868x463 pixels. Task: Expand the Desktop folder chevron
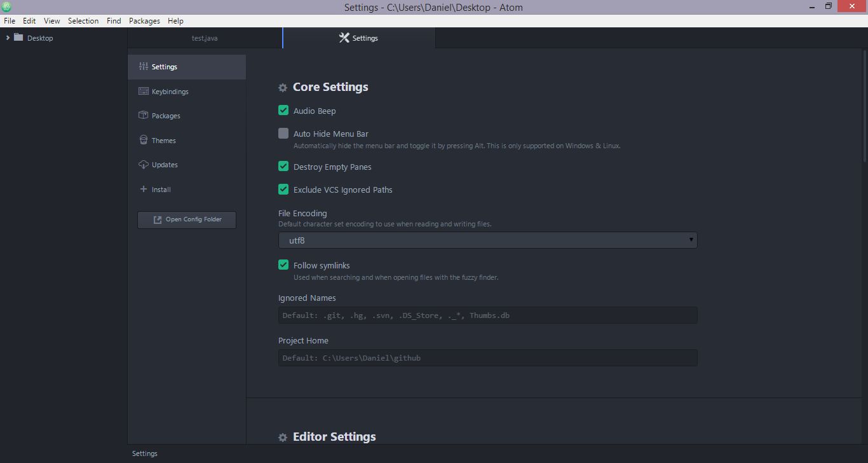8,38
